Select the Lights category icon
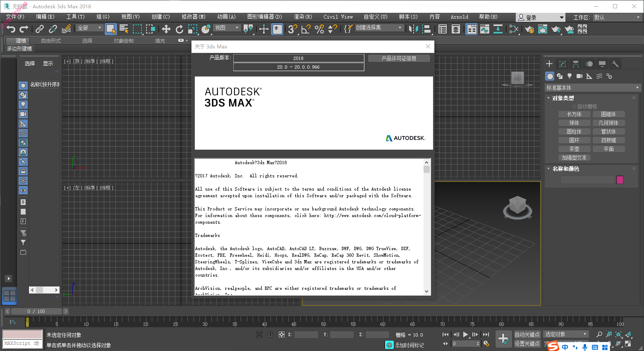The image size is (644, 351). (x=570, y=76)
